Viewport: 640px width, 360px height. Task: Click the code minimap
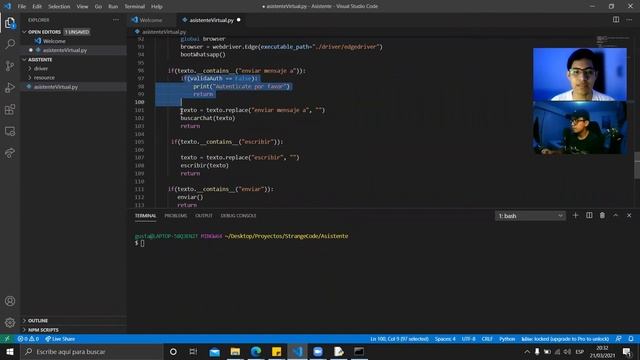[x=612, y=41]
